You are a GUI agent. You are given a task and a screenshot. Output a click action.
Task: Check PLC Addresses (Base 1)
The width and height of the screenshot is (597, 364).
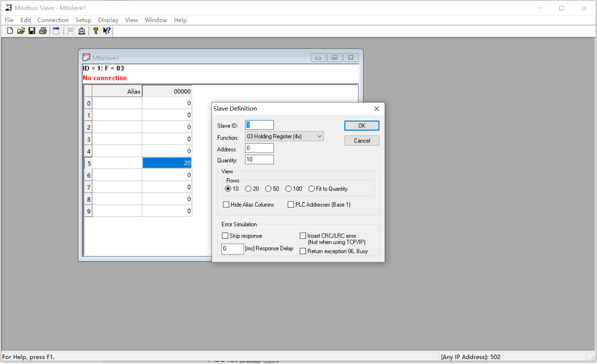point(291,204)
